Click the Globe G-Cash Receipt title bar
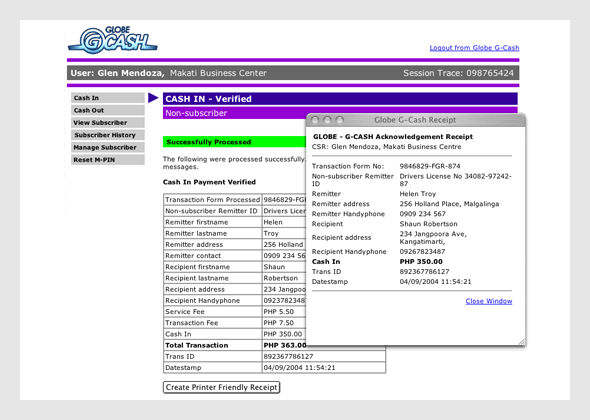This screenshot has width=590, height=420. 415,120
